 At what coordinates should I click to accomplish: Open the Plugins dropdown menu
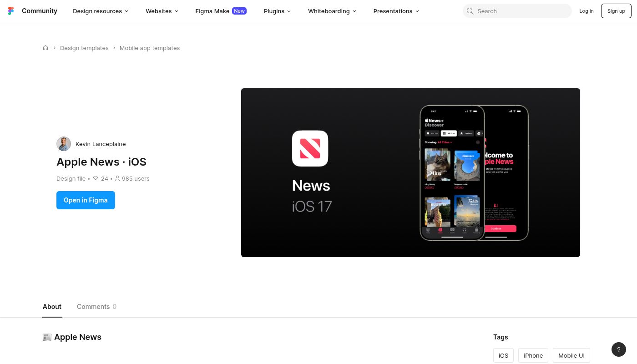pyautogui.click(x=277, y=11)
